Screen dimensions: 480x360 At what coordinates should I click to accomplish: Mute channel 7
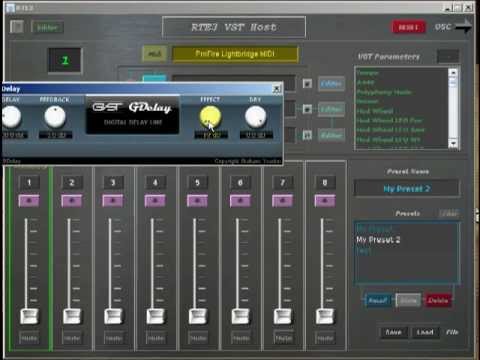283,338
